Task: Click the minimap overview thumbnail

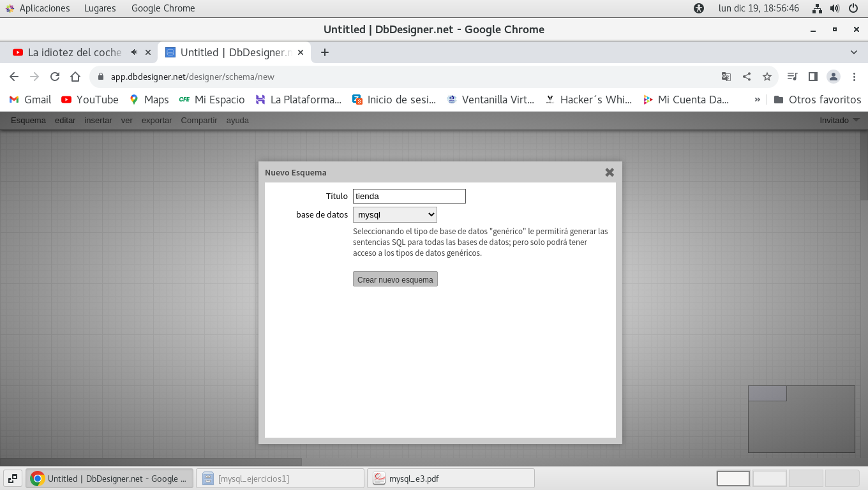Action: click(x=801, y=419)
